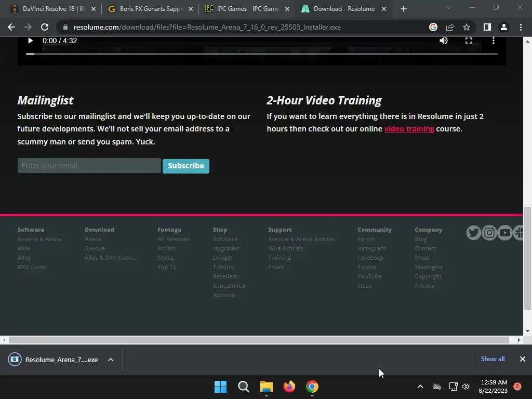Open Avenue & Arena software footer link

(39, 239)
